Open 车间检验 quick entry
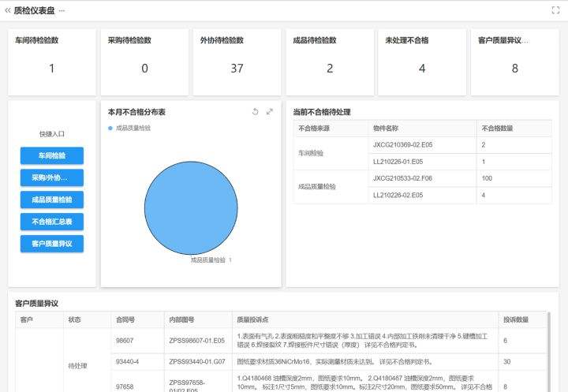The width and height of the screenshot is (568, 392). 52,155
